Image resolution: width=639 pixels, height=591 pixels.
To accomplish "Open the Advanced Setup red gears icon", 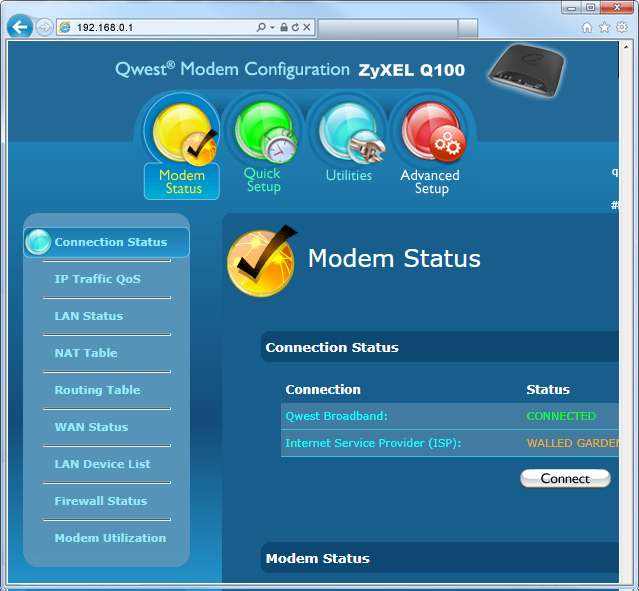I will coord(433,131).
